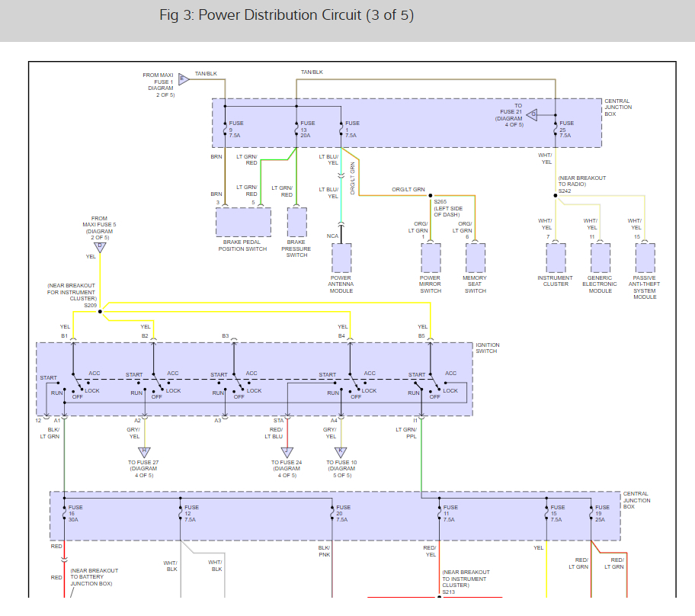Click the 'LT GRN/PPL' wire label
695x616 pixels.
coord(406,433)
